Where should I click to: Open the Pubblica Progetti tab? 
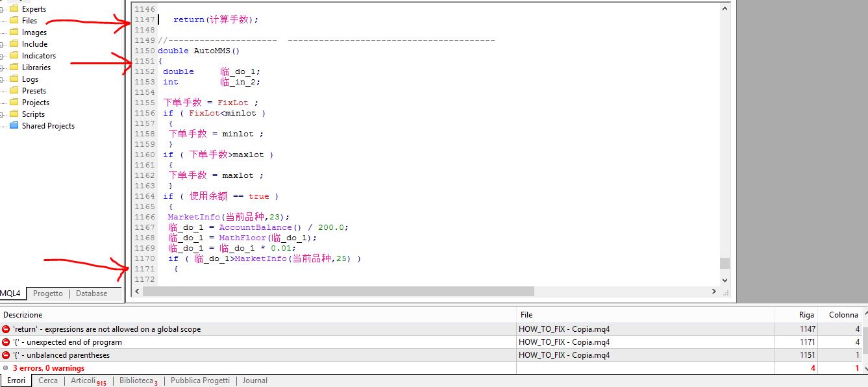(x=200, y=381)
